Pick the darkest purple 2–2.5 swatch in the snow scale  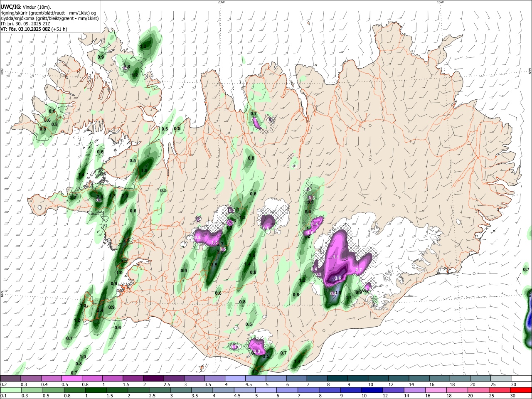point(153,379)
